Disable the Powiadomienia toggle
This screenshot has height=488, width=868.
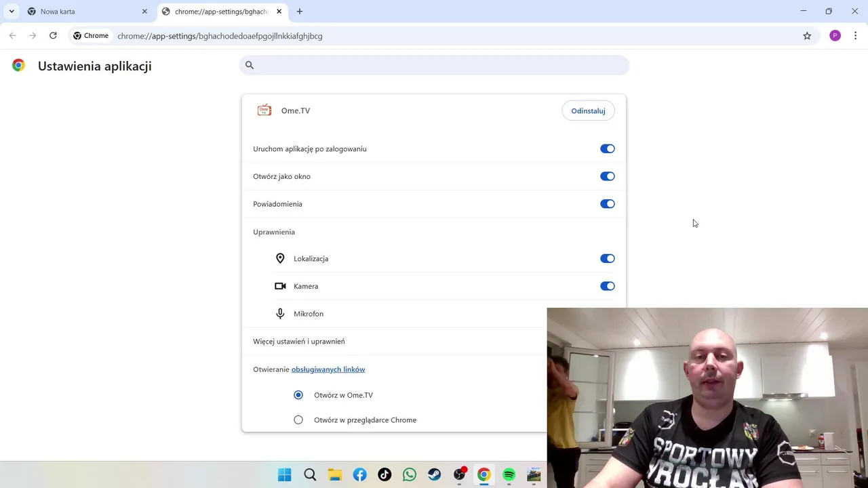tap(607, 204)
